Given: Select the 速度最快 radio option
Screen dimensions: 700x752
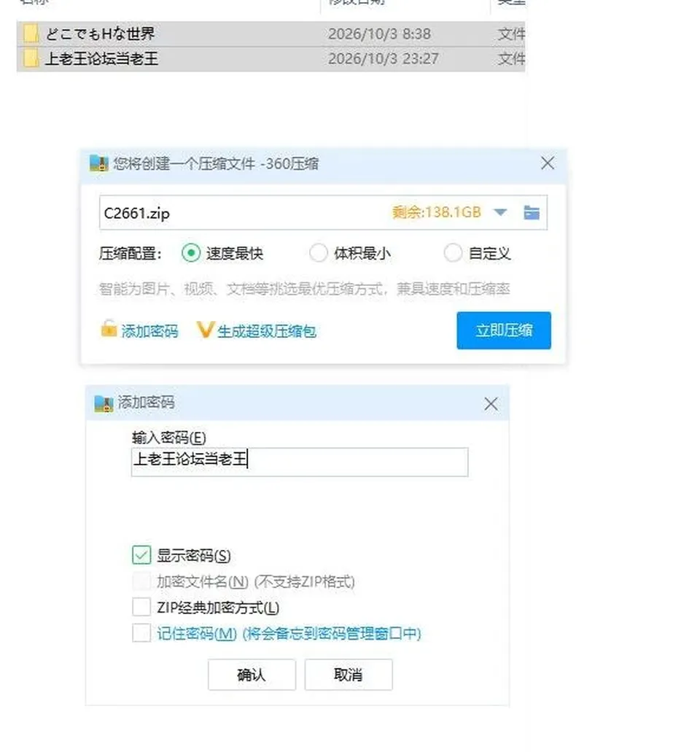Looking at the screenshot, I should pyautogui.click(x=191, y=253).
